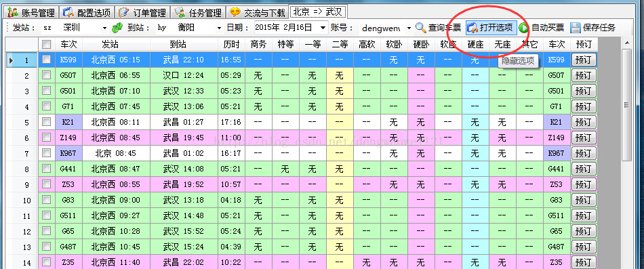Select the row 1 header indicator

coord(22,60)
